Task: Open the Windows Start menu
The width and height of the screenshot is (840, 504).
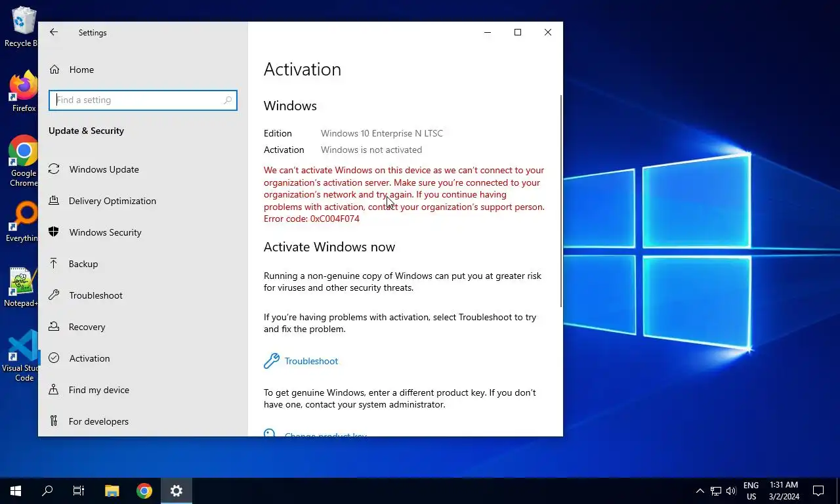Action: point(16,491)
